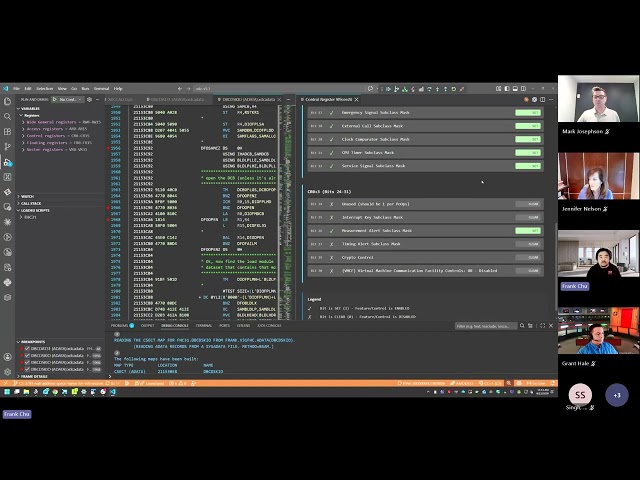The height and width of the screenshot is (480, 640).
Task: Maximize the bottom panel size
Action: pos(542,325)
